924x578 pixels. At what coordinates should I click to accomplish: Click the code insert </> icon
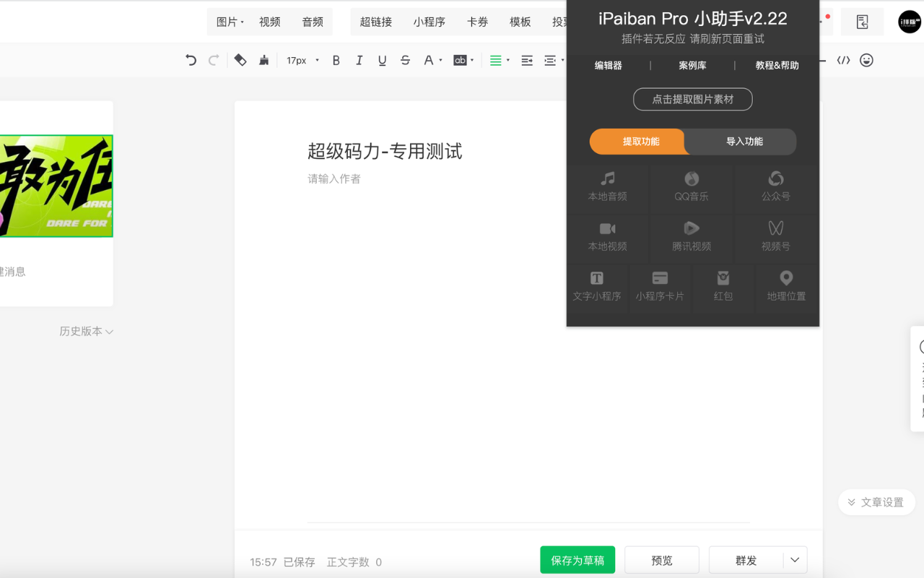tap(845, 61)
